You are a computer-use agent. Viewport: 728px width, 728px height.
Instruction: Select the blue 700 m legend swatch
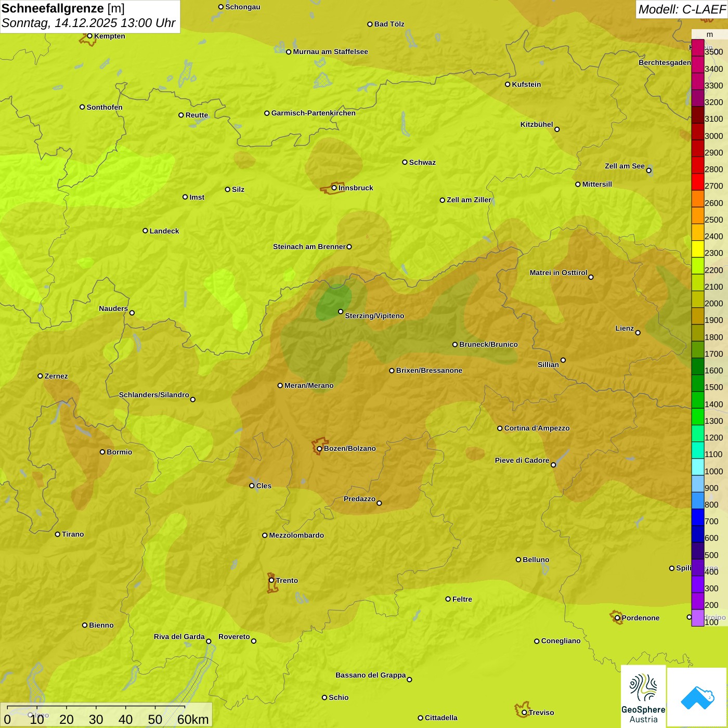tap(698, 517)
